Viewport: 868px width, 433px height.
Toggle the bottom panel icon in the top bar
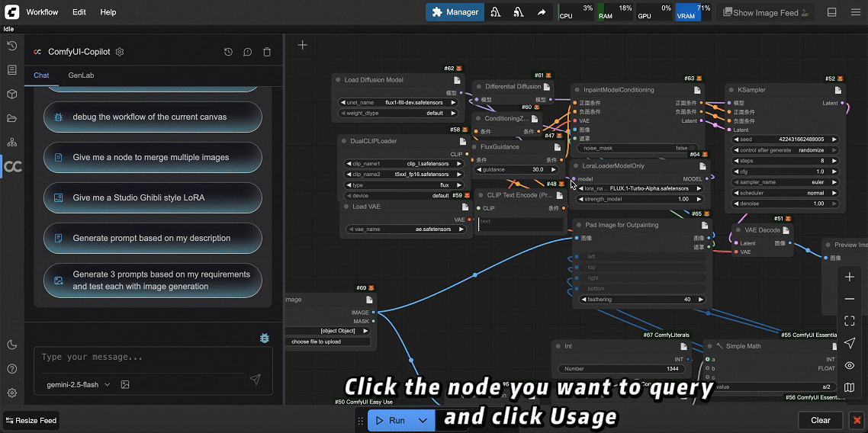(831, 12)
